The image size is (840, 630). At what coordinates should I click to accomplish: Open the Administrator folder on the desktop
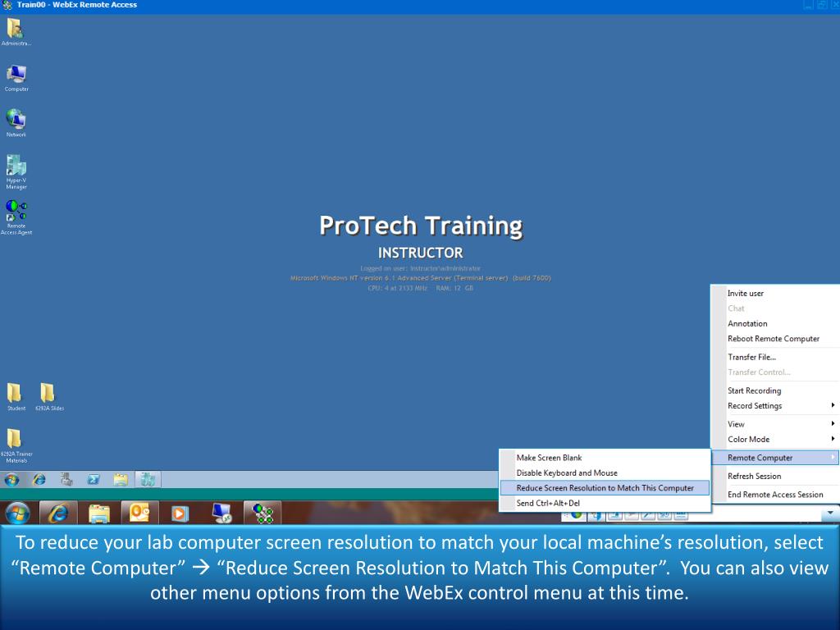coord(16,32)
